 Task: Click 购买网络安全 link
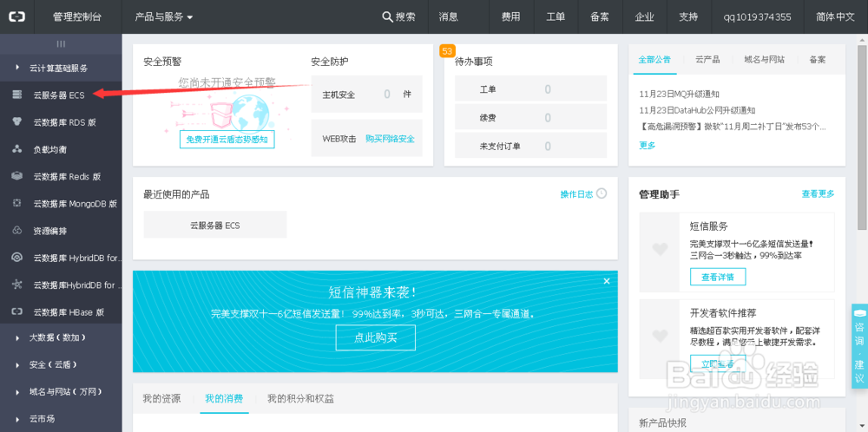point(390,139)
